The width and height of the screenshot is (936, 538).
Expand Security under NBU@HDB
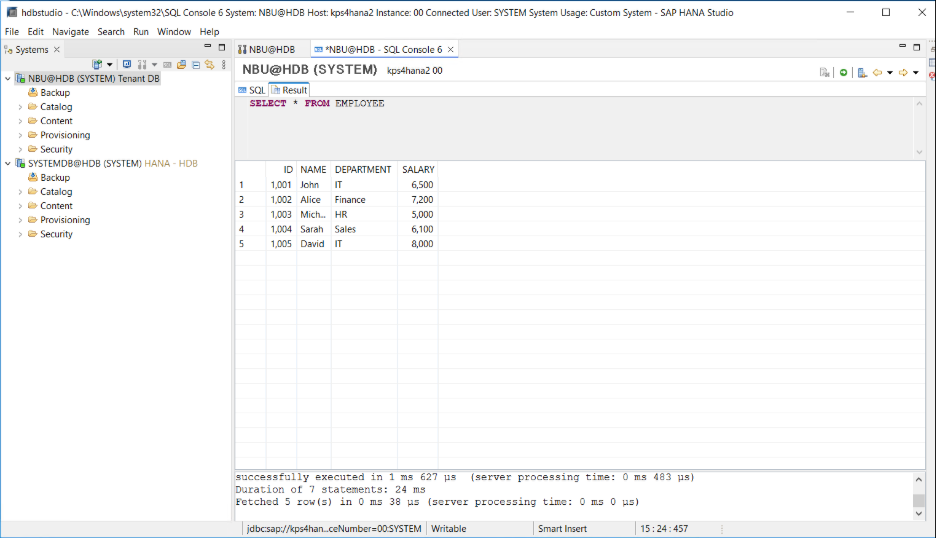click(x=20, y=149)
